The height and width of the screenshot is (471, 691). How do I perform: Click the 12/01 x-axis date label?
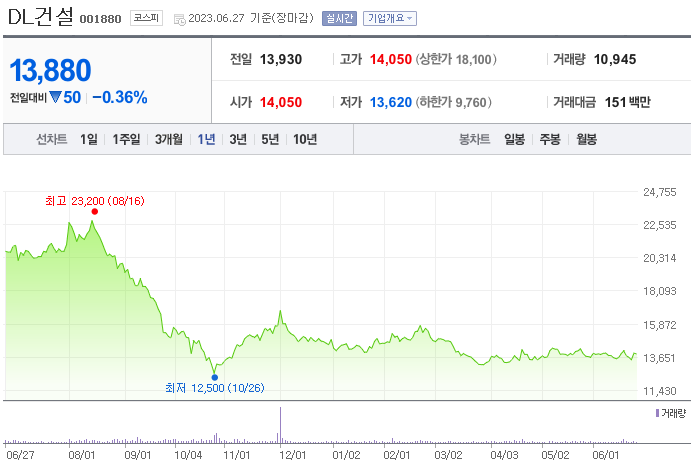(x=292, y=455)
